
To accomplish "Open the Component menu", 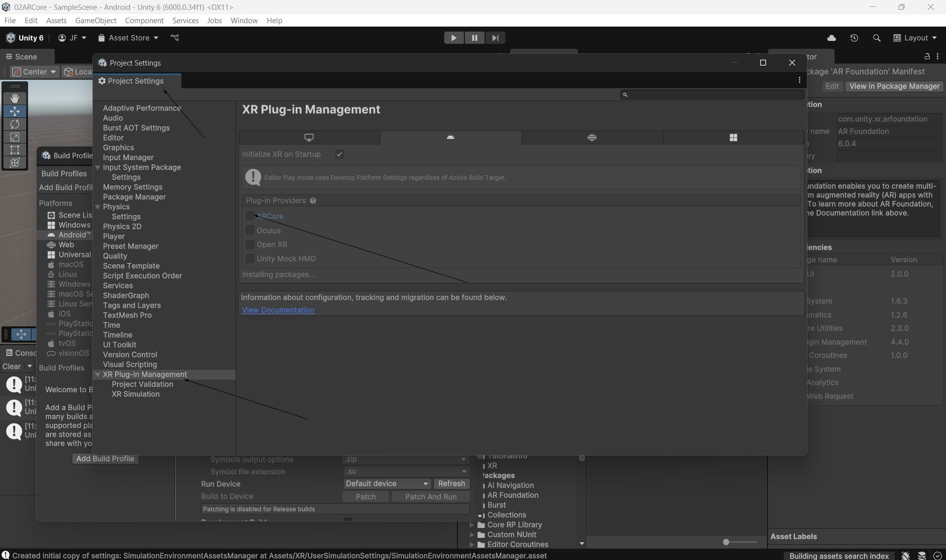I will [x=144, y=20].
